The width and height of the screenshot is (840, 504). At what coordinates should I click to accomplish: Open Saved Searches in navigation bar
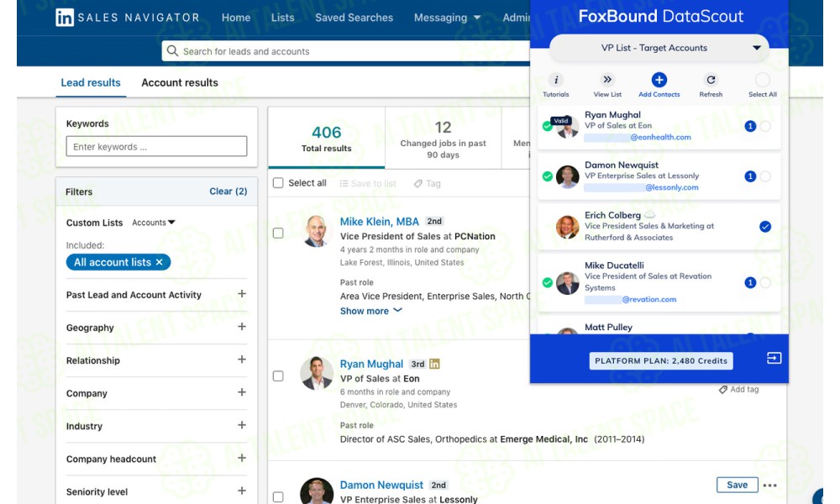(354, 18)
